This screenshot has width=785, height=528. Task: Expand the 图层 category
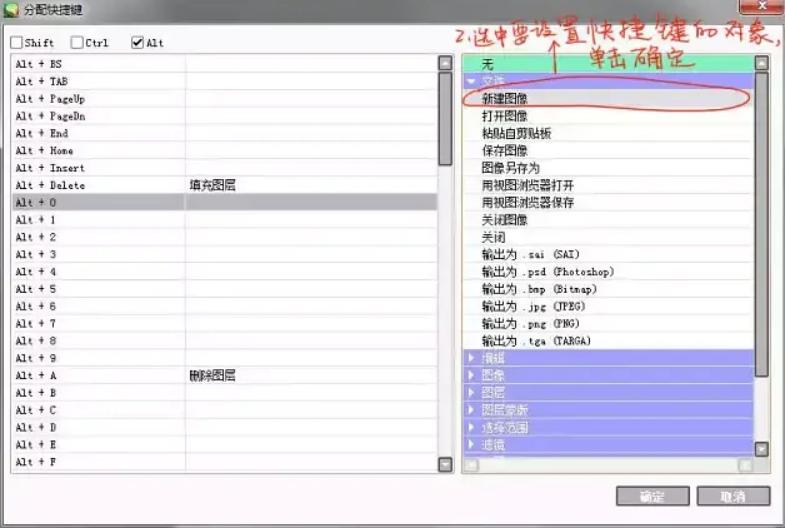[x=471, y=392]
